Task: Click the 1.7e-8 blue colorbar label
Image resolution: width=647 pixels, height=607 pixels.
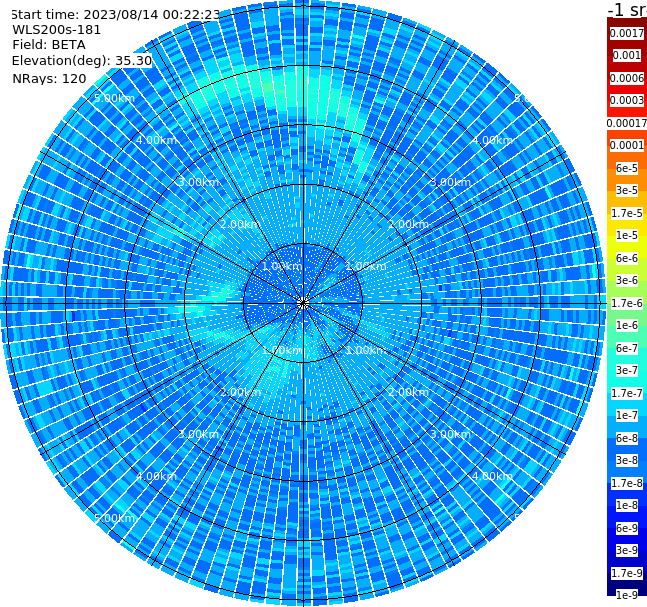Action: 627,483
